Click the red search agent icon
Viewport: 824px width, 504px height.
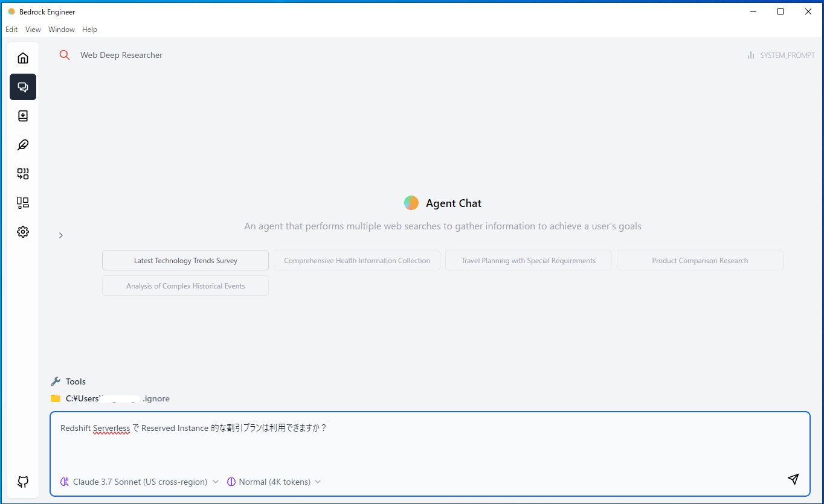(65, 55)
